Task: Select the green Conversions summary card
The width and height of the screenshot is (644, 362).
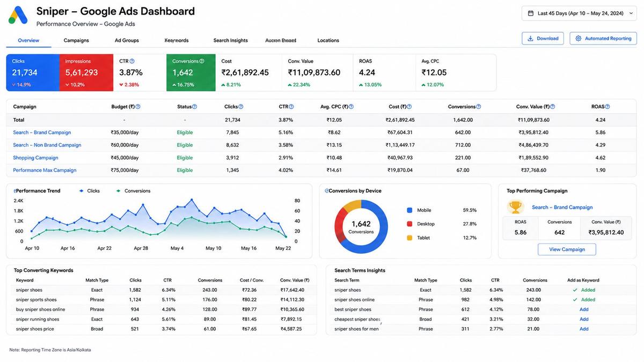Action: (x=191, y=72)
